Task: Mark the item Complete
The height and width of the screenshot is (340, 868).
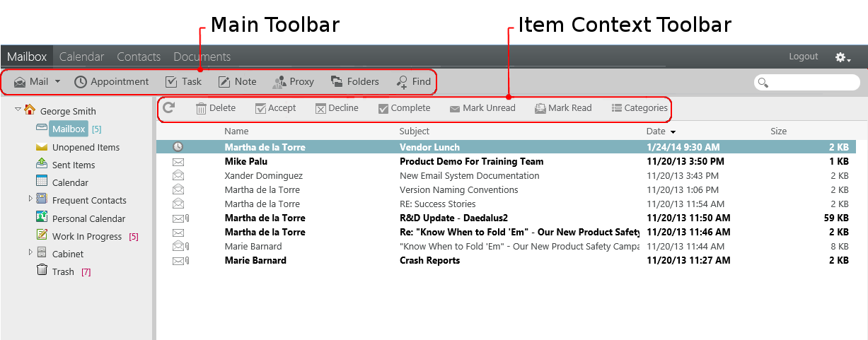Action: coord(404,108)
